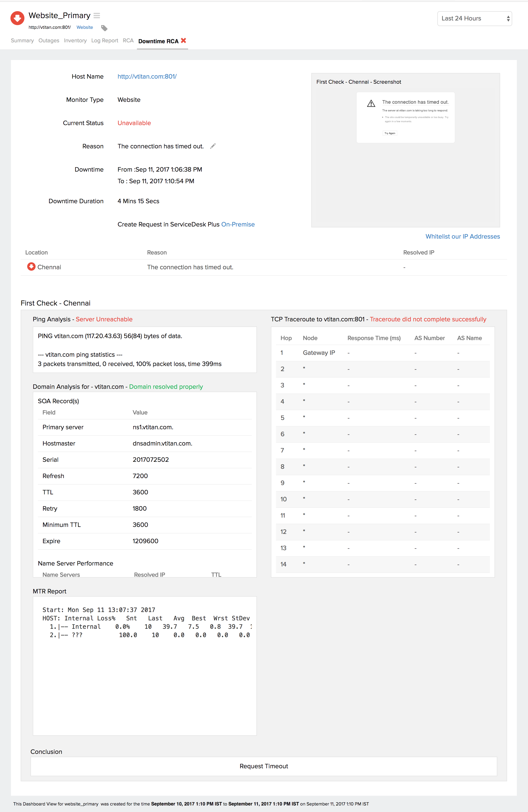Viewport: 528px width, 812px height.
Task: Switch to the Summary tab
Action: coord(22,41)
